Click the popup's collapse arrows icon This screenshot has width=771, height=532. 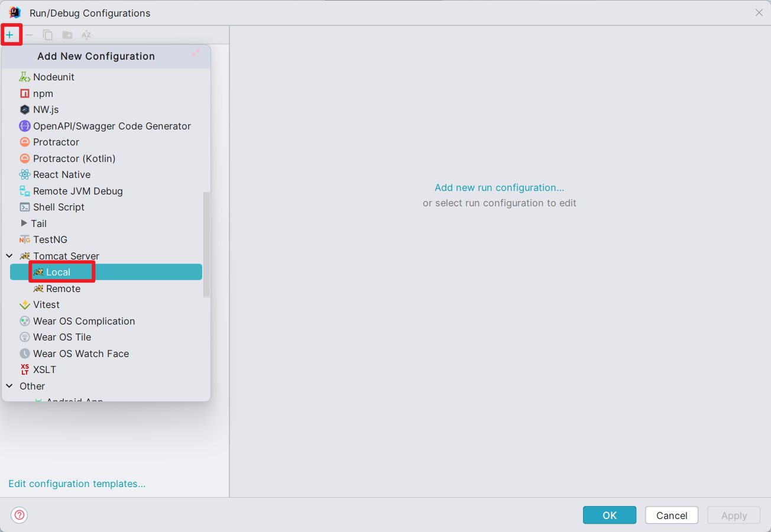196,53
